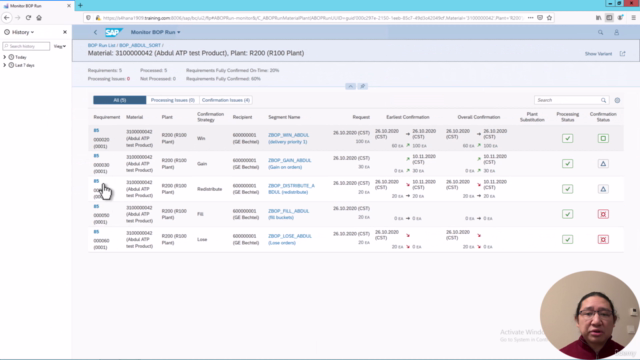Screen dimensions: 640x360
Task: Click the Segment Name column header
Action: 284,117
